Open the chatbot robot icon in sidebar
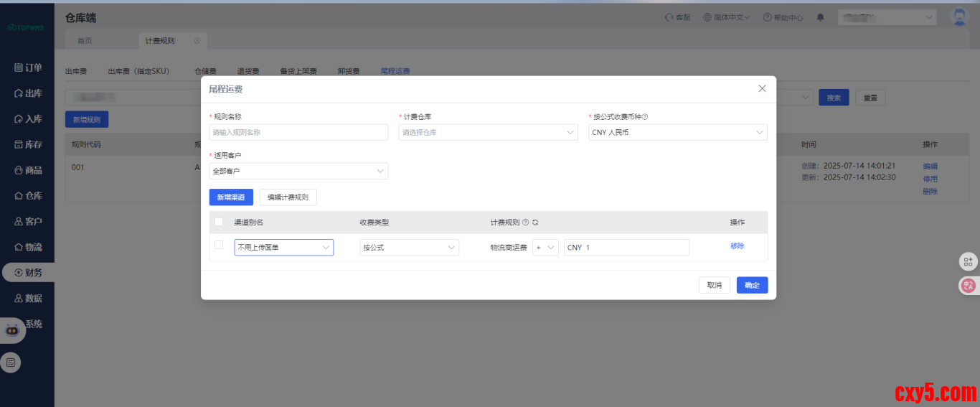This screenshot has width=980, height=407. click(11, 330)
